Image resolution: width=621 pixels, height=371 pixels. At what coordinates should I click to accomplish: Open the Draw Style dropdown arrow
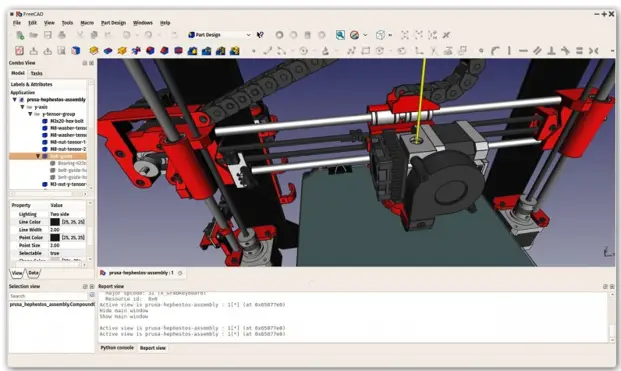365,35
